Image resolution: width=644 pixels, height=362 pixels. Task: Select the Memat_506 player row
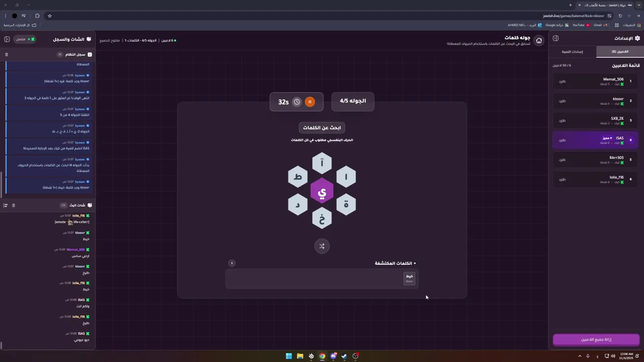coord(596,81)
